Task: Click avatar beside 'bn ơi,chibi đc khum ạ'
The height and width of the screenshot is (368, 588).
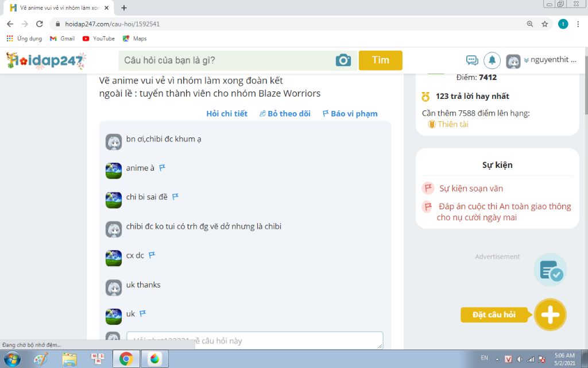Action: click(113, 142)
